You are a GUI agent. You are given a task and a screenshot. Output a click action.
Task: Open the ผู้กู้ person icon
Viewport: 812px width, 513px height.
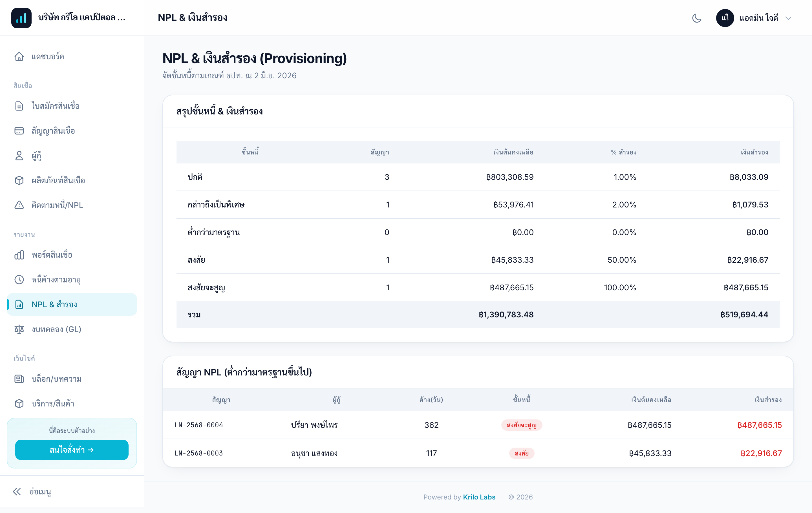pos(19,156)
